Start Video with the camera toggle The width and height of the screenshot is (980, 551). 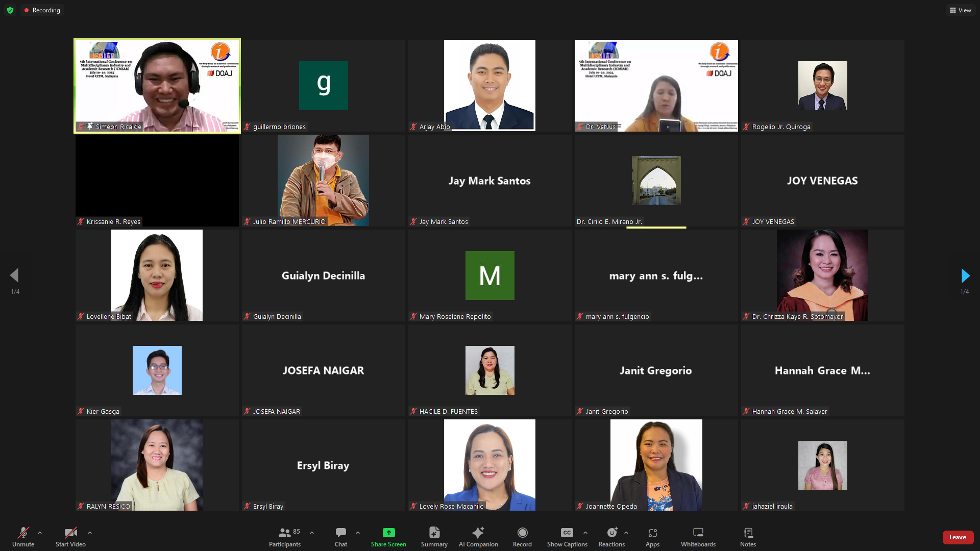70,537
